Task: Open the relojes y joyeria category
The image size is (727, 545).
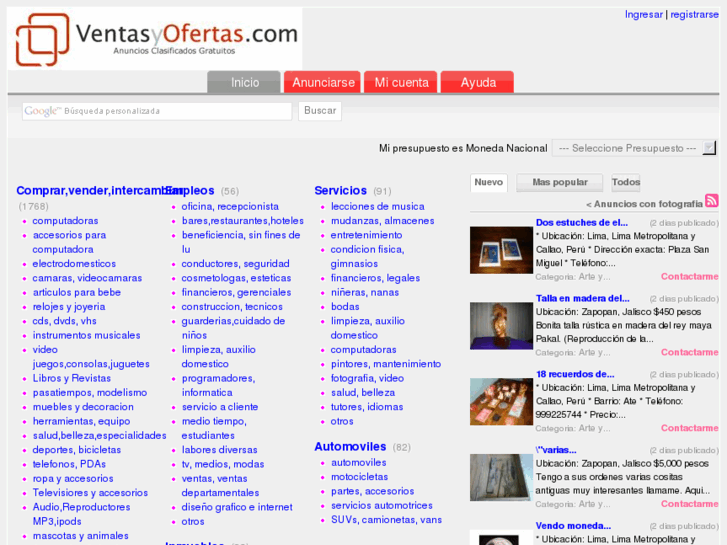Action: pyautogui.click(x=69, y=307)
